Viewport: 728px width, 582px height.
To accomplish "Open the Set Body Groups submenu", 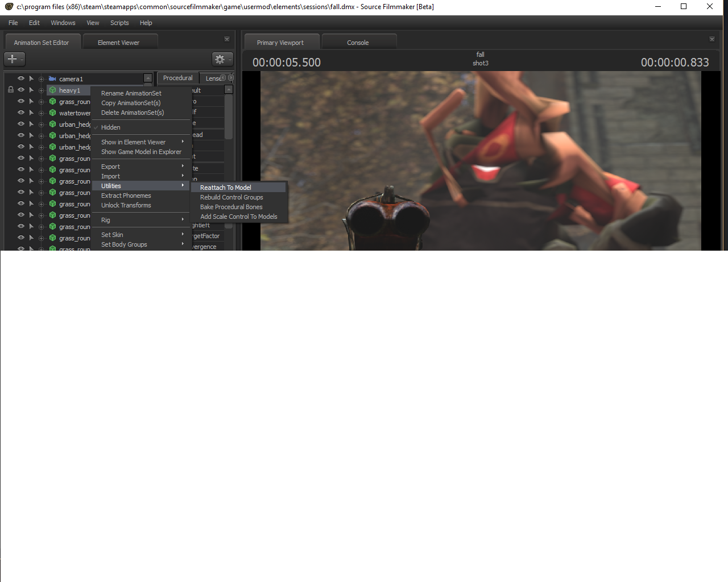I will coord(140,244).
